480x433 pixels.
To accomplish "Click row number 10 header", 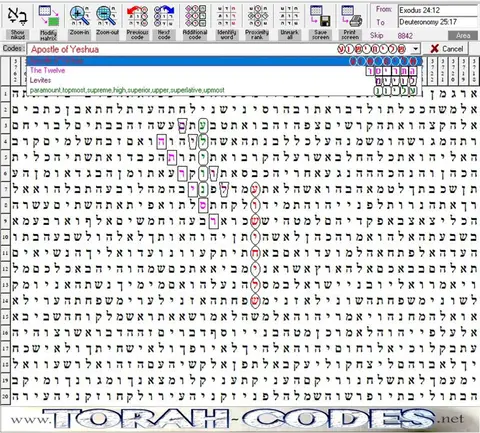I will tap(5, 237).
